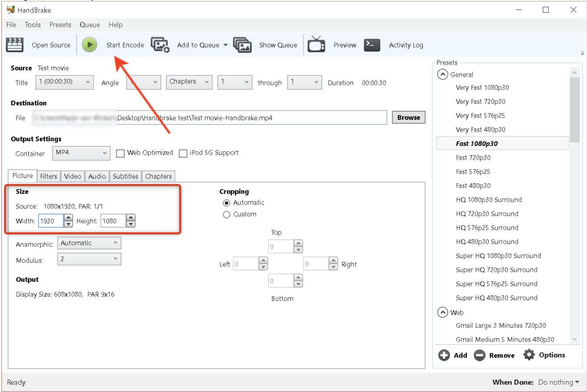Click the Remove preset label
The width and height of the screenshot is (587, 392).
click(x=502, y=355)
